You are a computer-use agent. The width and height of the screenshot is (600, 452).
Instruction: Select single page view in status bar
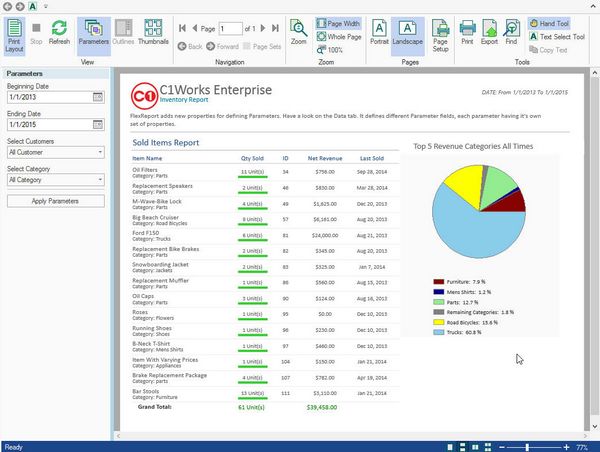point(450,447)
